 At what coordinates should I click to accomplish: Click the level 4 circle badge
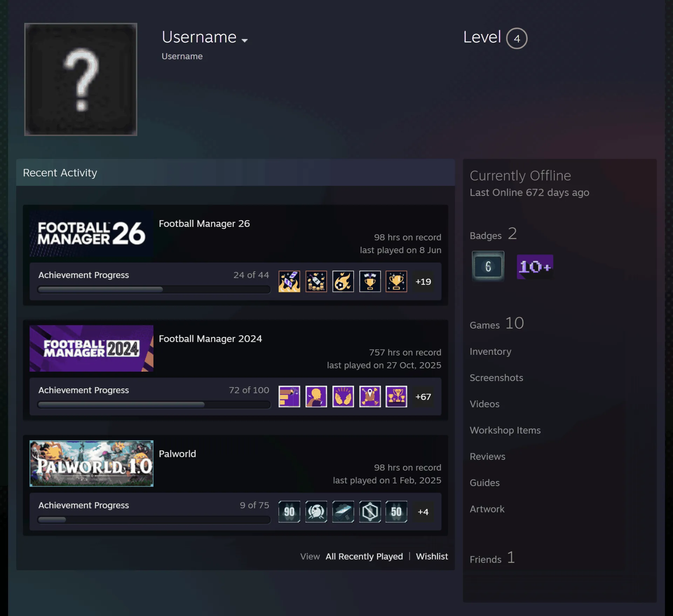[517, 38]
